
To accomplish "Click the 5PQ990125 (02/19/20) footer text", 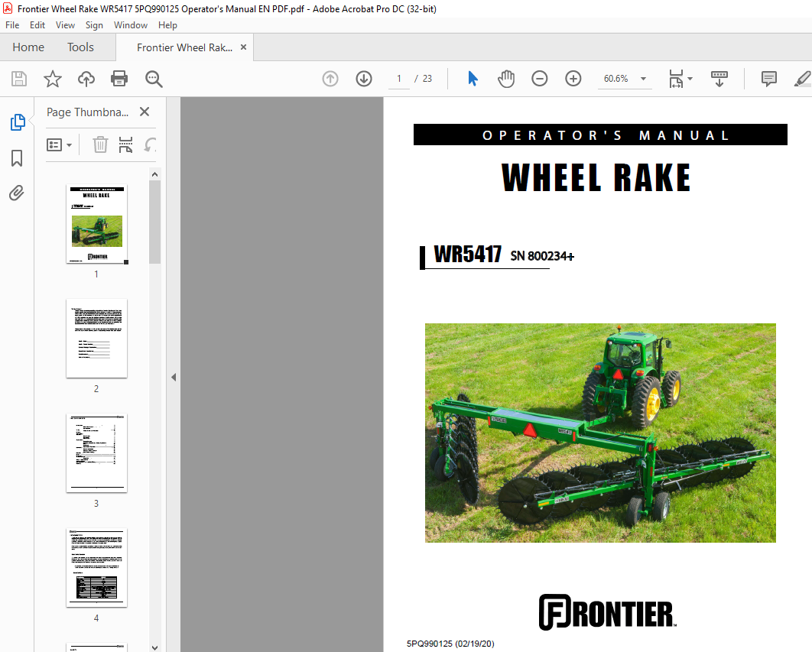I will [450, 644].
